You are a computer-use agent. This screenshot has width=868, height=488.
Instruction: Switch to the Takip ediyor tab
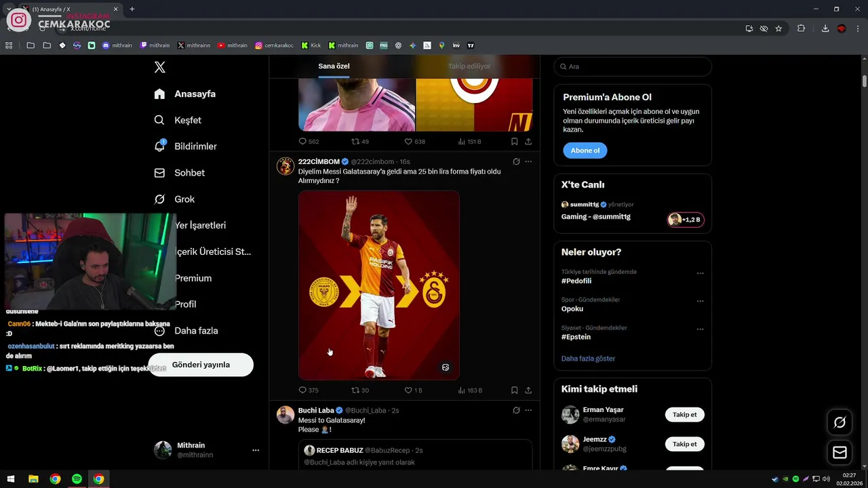pos(469,66)
